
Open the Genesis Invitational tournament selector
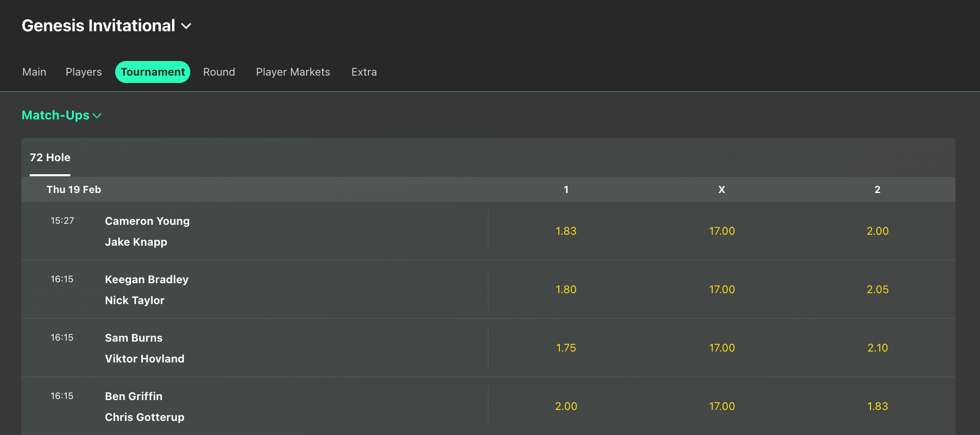pos(106,25)
